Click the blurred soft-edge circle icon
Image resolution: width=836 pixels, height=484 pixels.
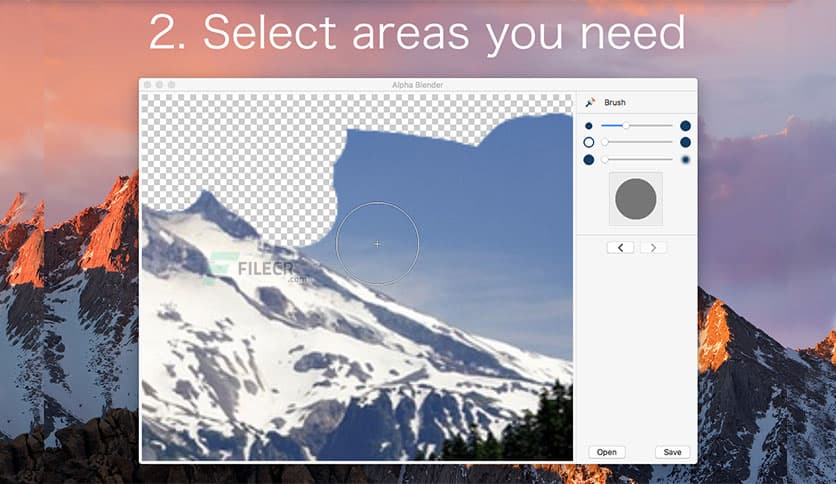685,159
